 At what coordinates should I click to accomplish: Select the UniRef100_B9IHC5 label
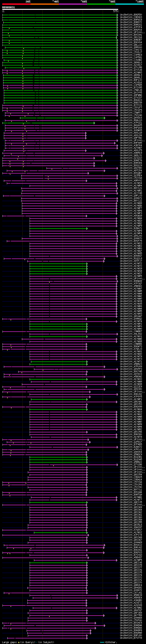131,623
